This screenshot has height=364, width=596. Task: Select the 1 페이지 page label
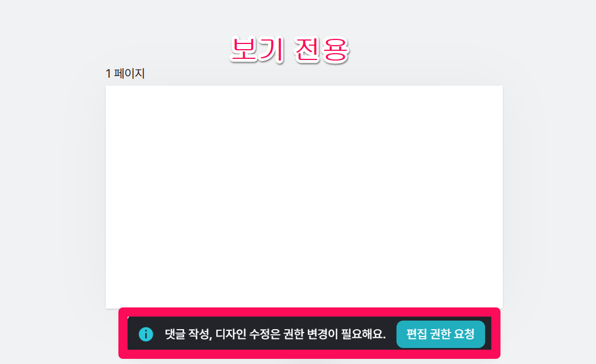[x=125, y=73]
